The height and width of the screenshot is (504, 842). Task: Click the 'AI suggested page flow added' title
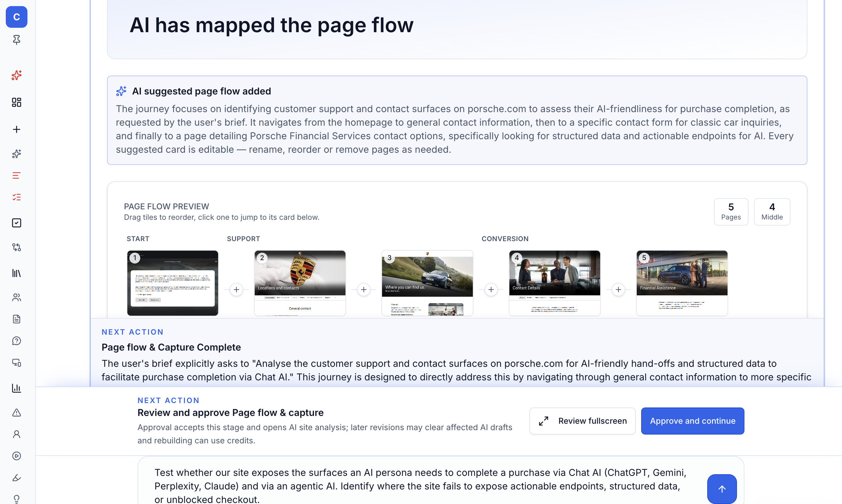(201, 91)
